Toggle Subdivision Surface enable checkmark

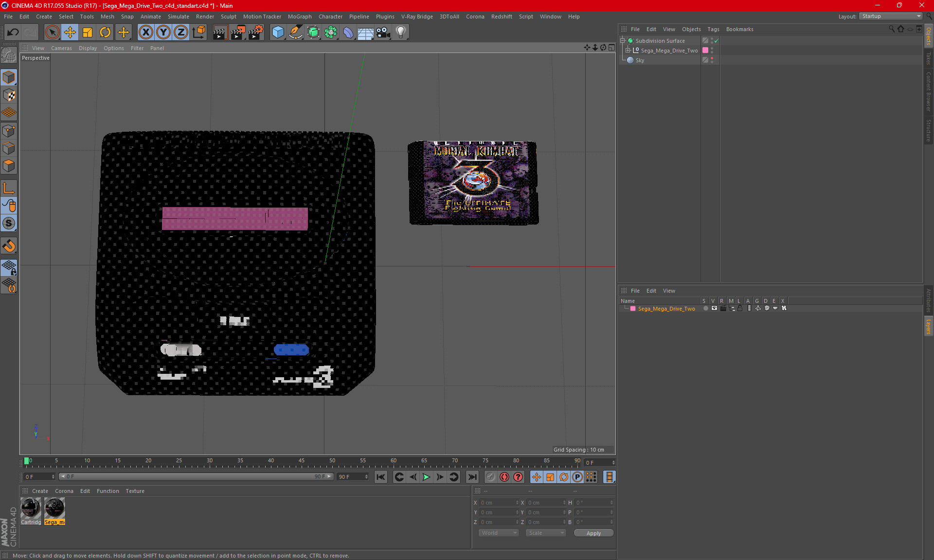click(x=716, y=41)
